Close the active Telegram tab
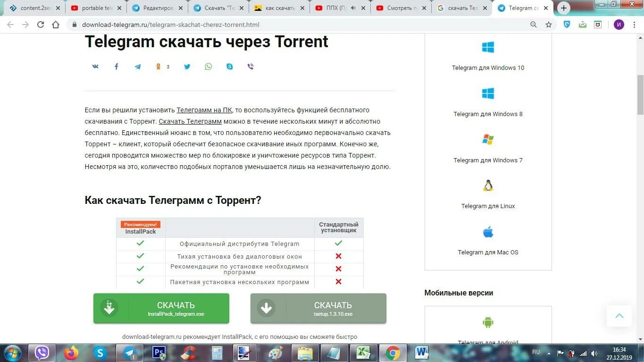The image size is (644, 362). [x=545, y=8]
